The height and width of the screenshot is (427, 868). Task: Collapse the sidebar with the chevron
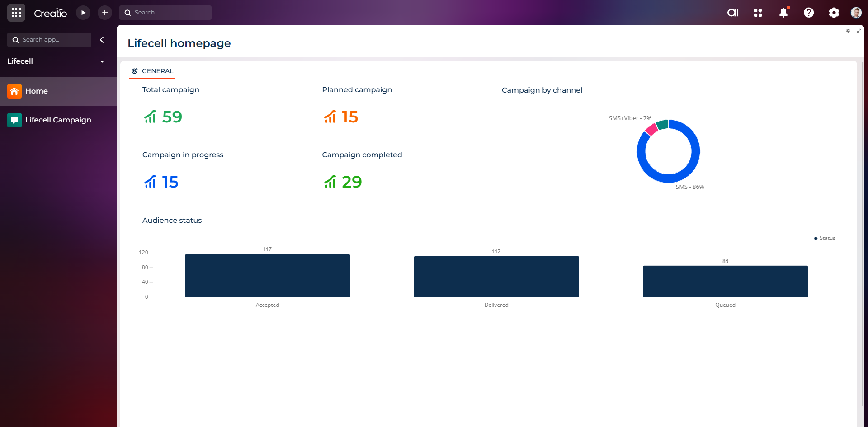coord(102,40)
